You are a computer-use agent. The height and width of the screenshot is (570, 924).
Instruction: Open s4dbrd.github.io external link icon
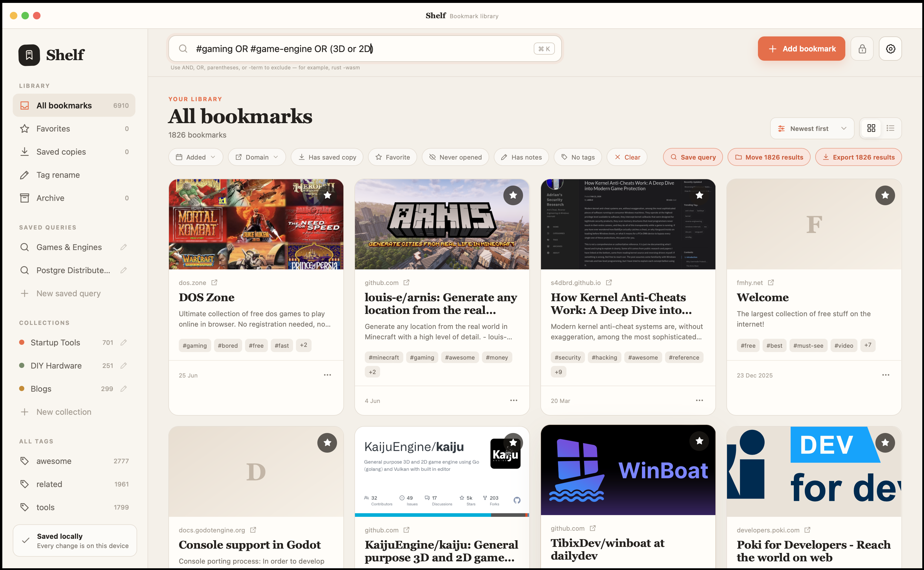click(x=609, y=282)
